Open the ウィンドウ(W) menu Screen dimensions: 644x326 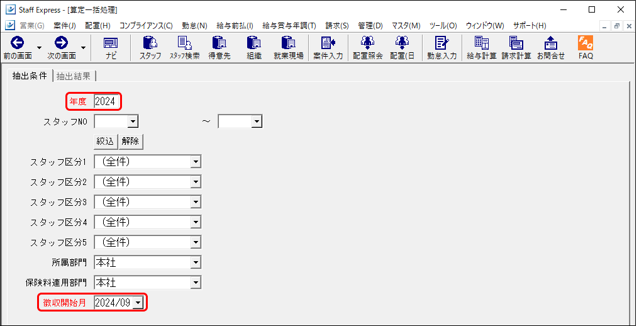click(485, 25)
